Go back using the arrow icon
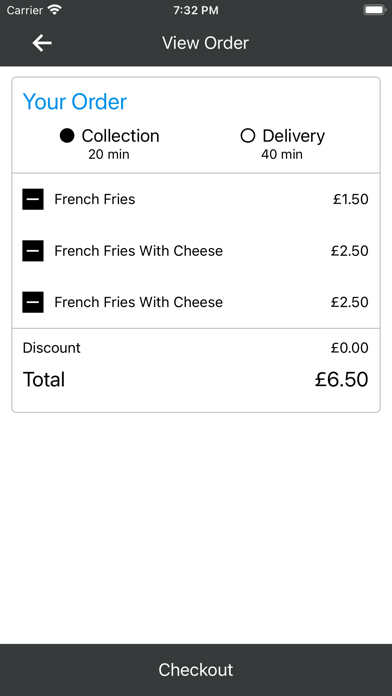This screenshot has width=392, height=696. click(42, 43)
